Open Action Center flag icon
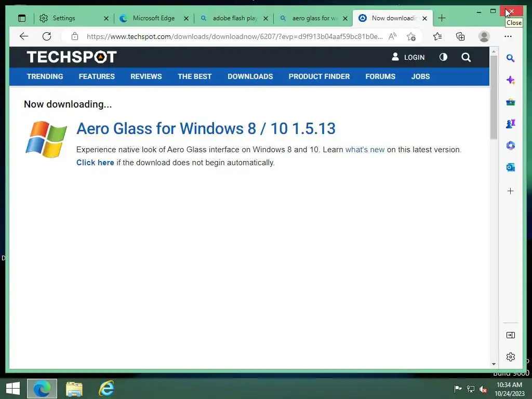The image size is (532, 399). (458, 389)
